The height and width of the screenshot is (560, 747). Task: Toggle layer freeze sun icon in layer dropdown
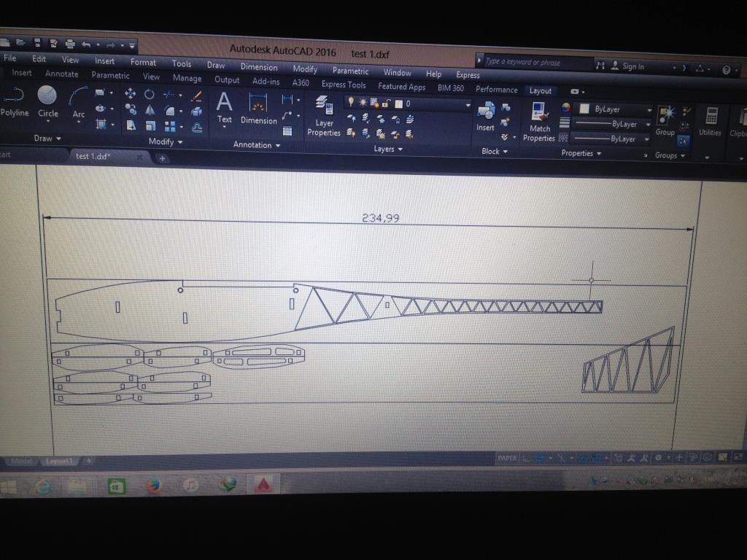point(363,102)
